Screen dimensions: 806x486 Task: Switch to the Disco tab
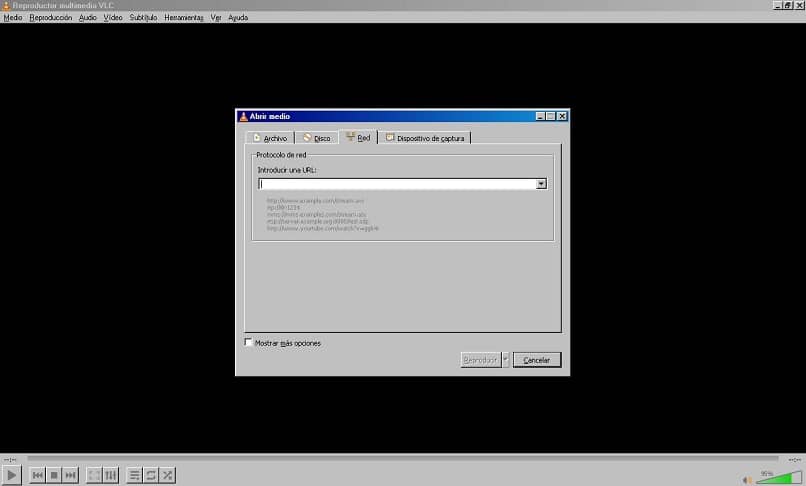[317, 138]
